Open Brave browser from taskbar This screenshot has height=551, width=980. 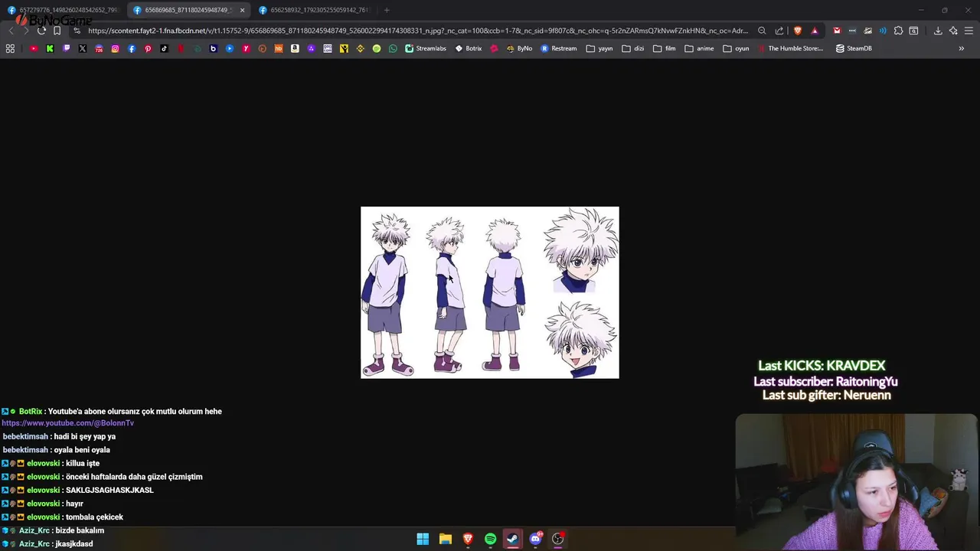pos(468,539)
